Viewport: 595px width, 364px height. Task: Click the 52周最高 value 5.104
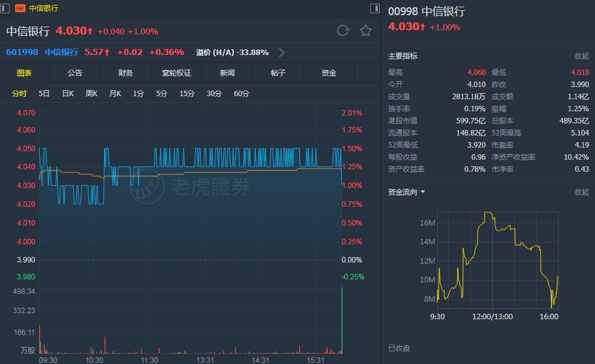pos(580,133)
